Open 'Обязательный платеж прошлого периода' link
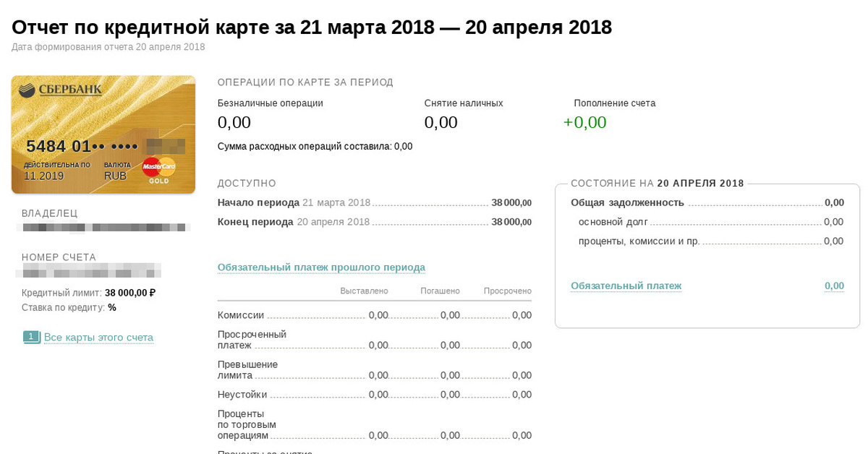Image resolution: width=868 pixels, height=454 pixels. click(321, 267)
